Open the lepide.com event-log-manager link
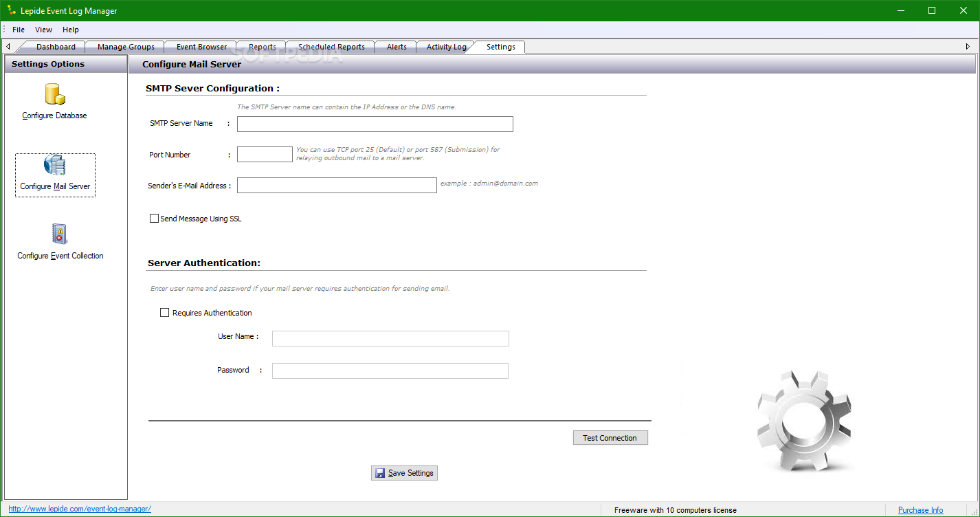980x517 pixels. click(x=80, y=509)
